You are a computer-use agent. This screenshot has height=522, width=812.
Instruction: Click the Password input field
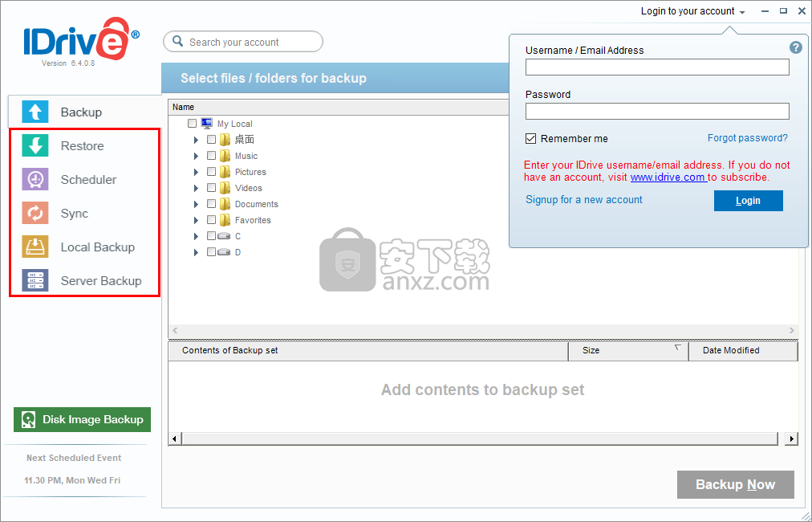pos(657,111)
